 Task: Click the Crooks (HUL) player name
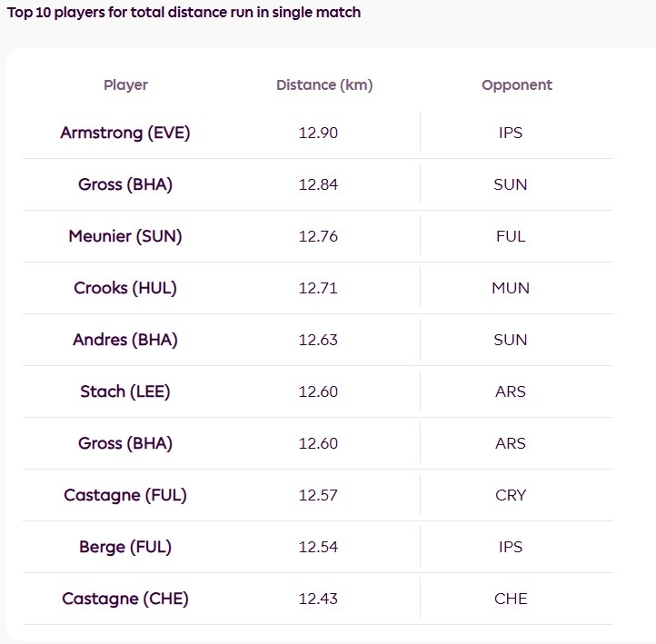125,288
